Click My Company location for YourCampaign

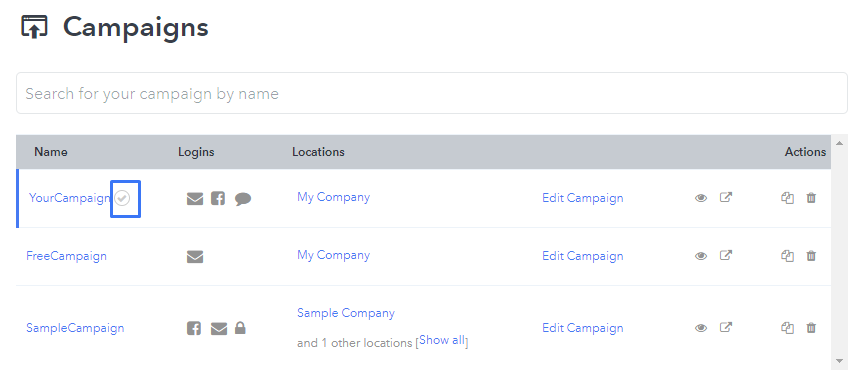pyautogui.click(x=334, y=197)
